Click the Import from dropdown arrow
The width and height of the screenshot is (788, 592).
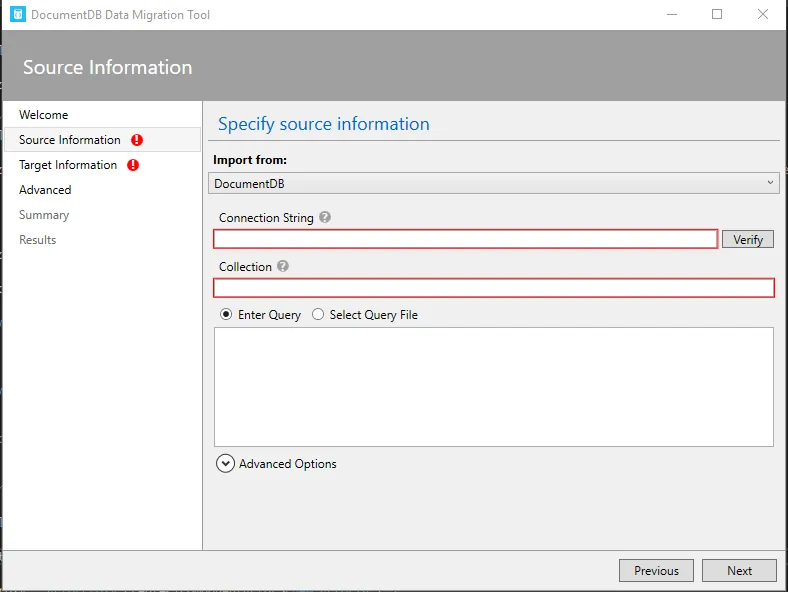(x=770, y=183)
